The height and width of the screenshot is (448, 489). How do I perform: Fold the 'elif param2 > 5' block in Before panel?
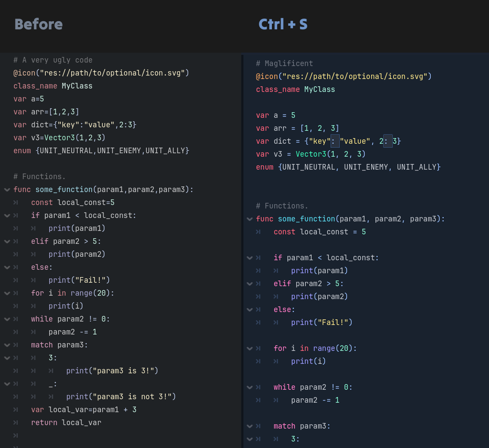click(x=7, y=241)
